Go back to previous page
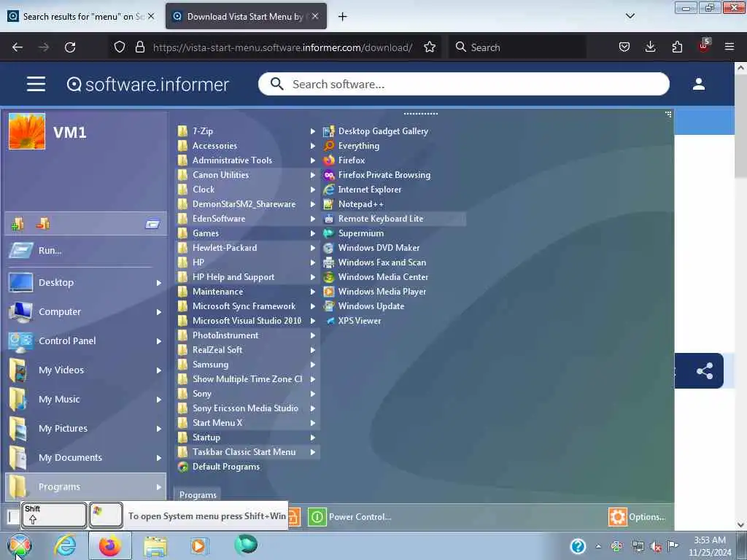 click(18, 47)
